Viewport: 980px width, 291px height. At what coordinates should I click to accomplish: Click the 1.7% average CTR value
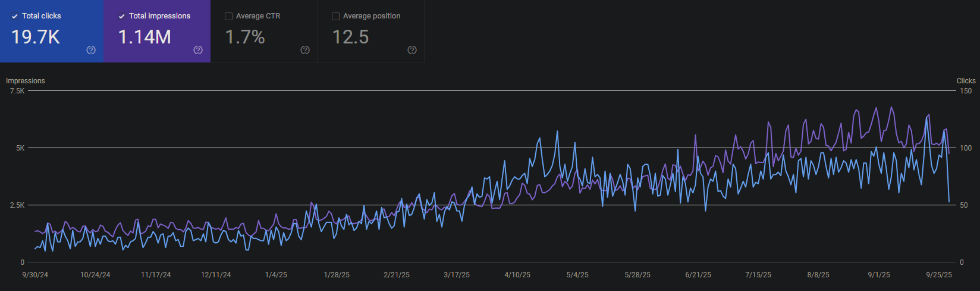245,37
